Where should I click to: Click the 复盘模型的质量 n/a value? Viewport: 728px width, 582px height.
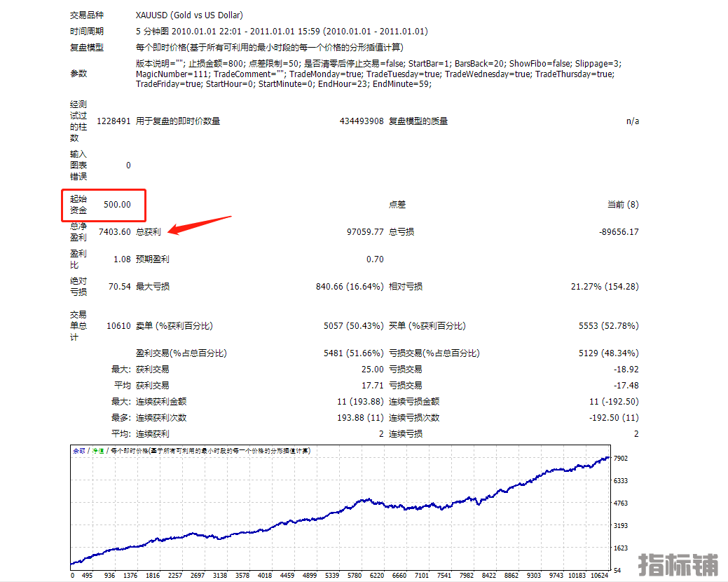632,121
